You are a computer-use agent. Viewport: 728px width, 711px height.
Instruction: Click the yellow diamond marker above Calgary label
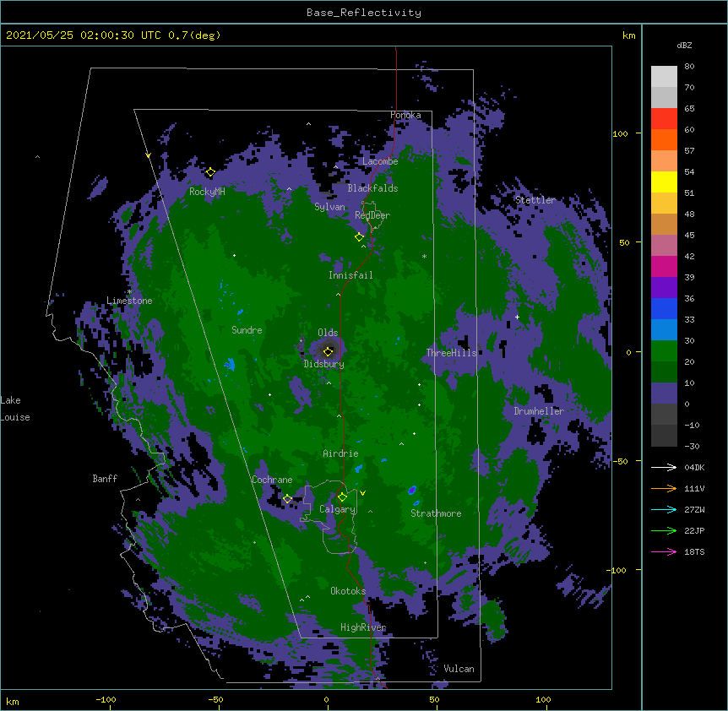point(342,497)
